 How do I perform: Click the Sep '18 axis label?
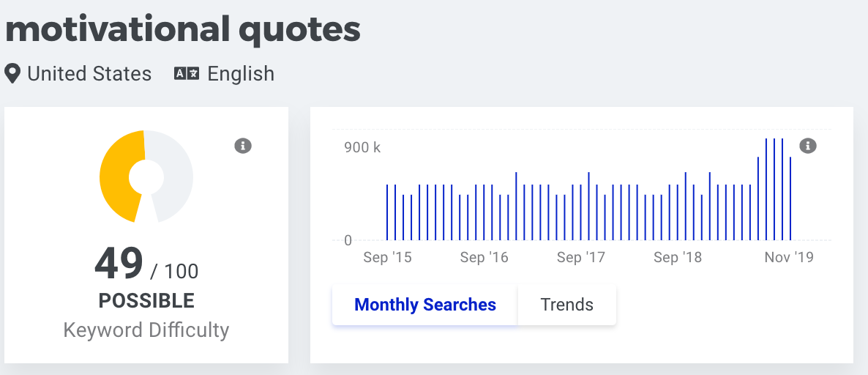click(678, 258)
